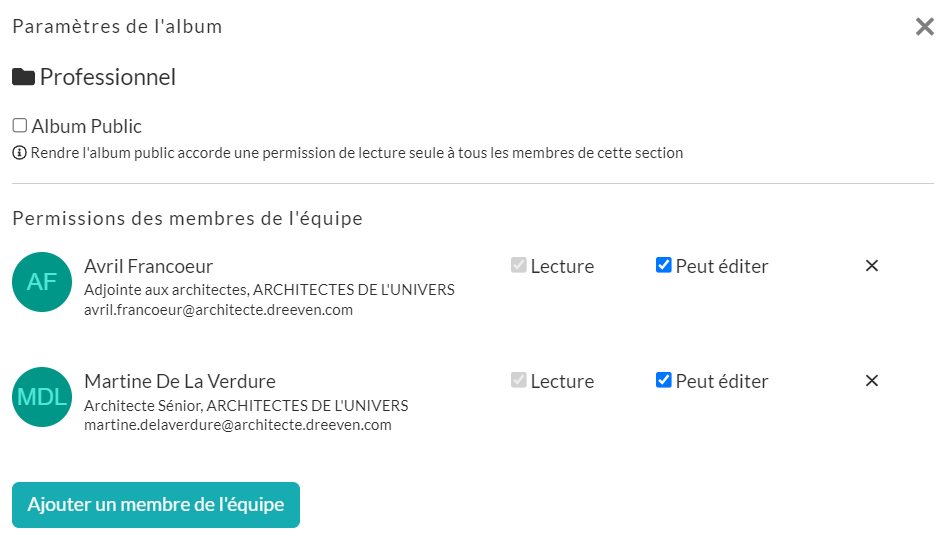Select the Avril Francoeur name
This screenshot has height=544, width=944.
pyautogui.click(x=149, y=266)
